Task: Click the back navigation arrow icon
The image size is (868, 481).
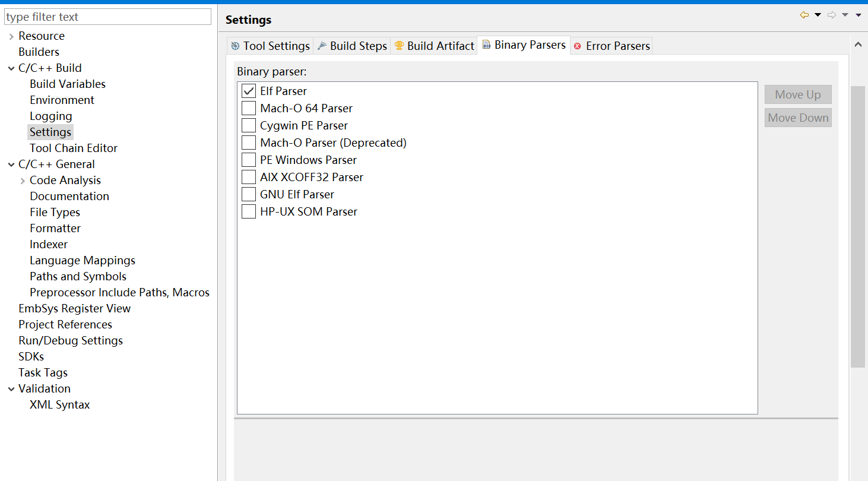Action: point(804,15)
